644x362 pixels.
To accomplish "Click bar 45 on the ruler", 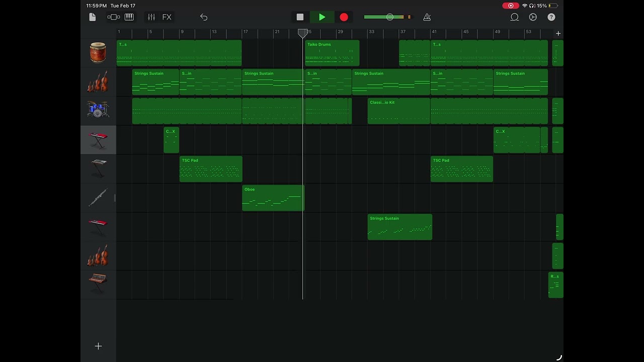I will pos(465,32).
